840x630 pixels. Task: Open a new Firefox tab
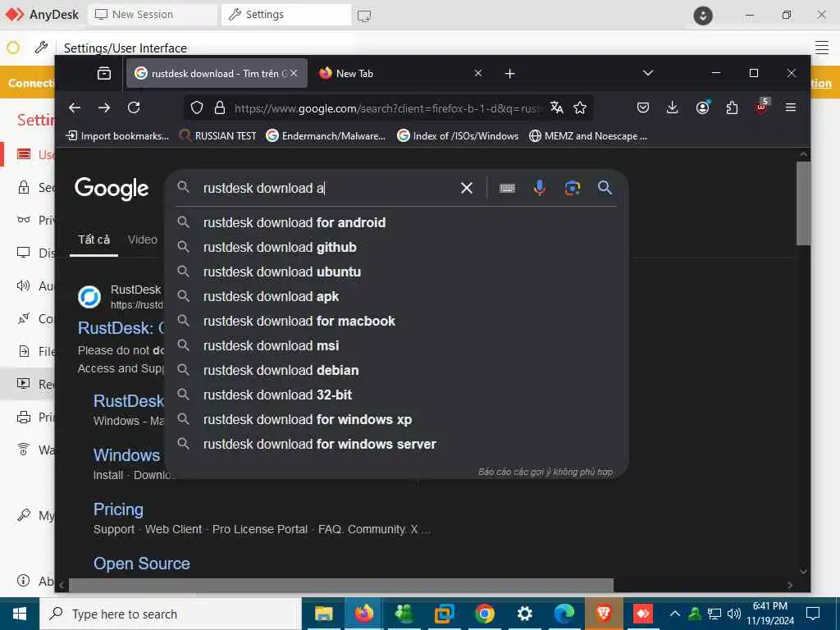[510, 73]
